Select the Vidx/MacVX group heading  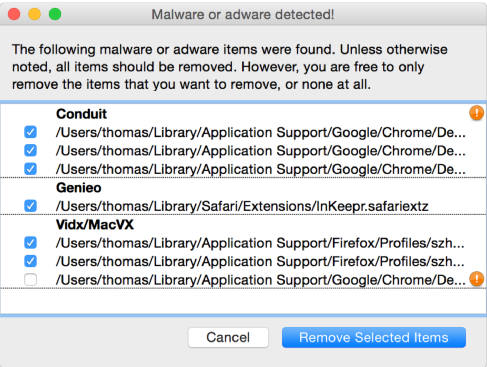coord(95,225)
